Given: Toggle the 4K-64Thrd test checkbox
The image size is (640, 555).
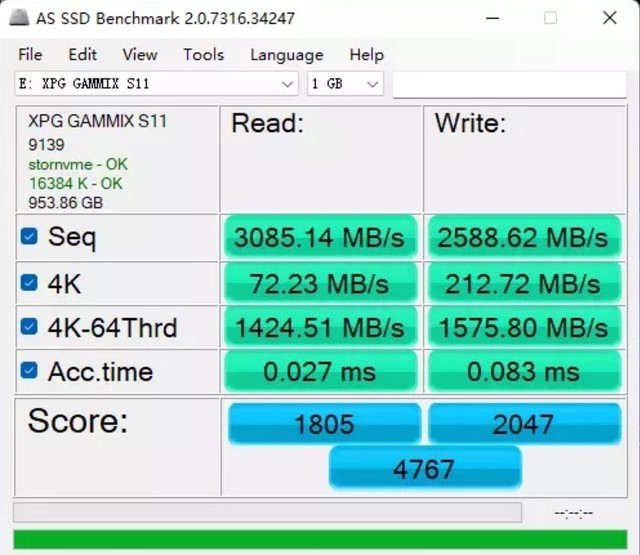Looking at the screenshot, I should pos(29,326).
